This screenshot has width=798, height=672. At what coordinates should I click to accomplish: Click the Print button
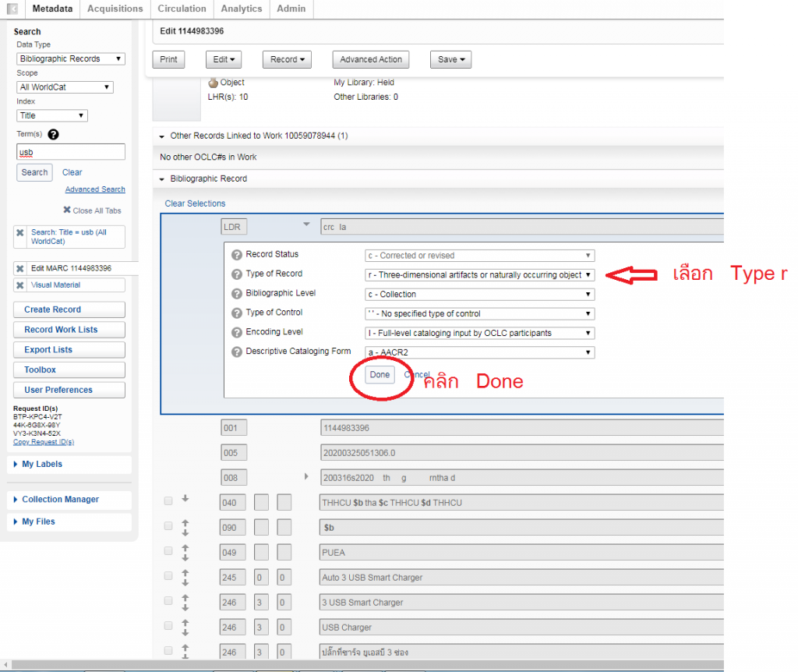(x=168, y=59)
